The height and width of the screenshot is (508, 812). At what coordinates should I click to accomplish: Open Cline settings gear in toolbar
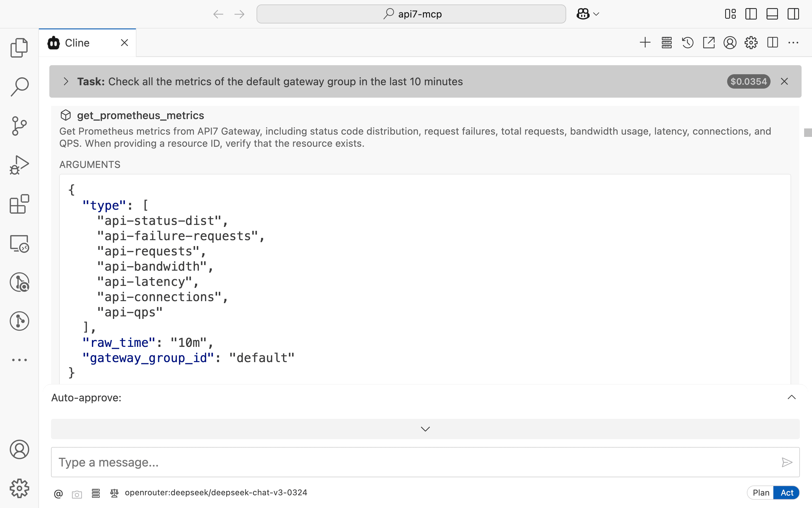click(751, 43)
